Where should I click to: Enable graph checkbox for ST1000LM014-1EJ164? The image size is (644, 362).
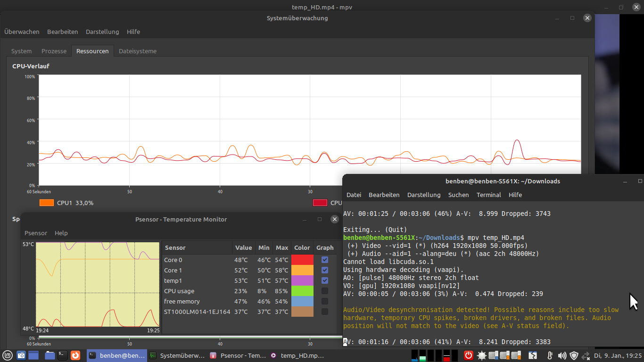coord(325,312)
